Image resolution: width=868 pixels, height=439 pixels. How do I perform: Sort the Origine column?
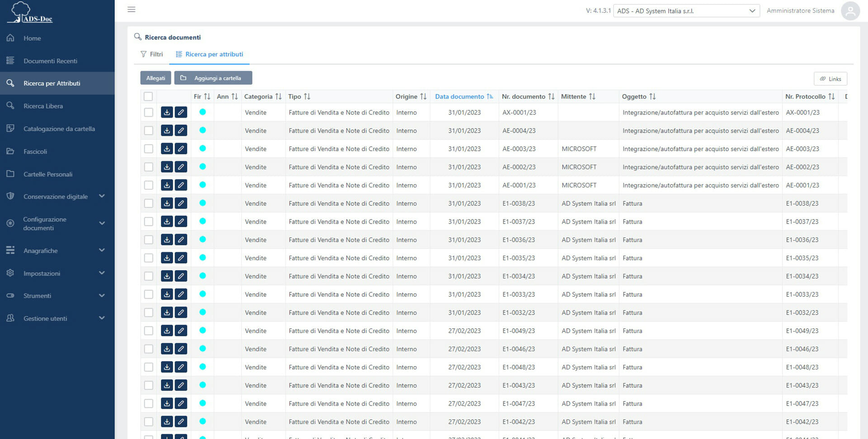pos(423,96)
